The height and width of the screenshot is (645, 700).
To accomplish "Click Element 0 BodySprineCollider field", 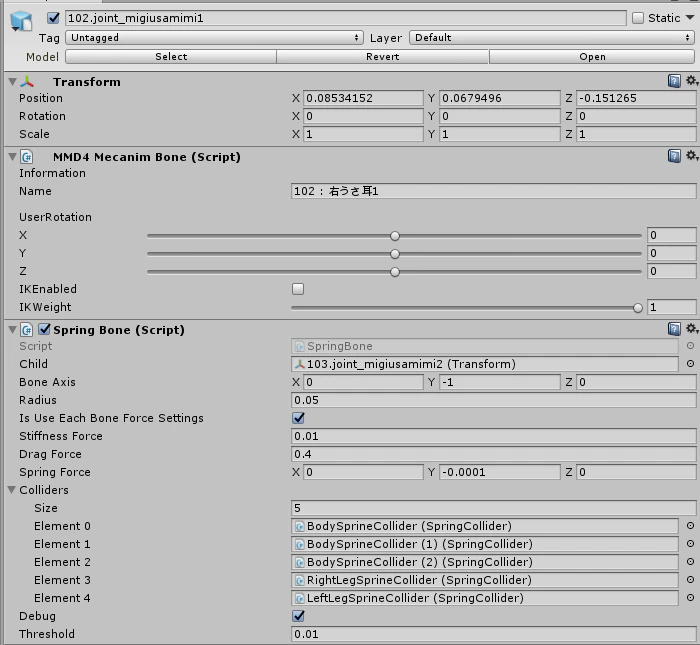I will 485,526.
